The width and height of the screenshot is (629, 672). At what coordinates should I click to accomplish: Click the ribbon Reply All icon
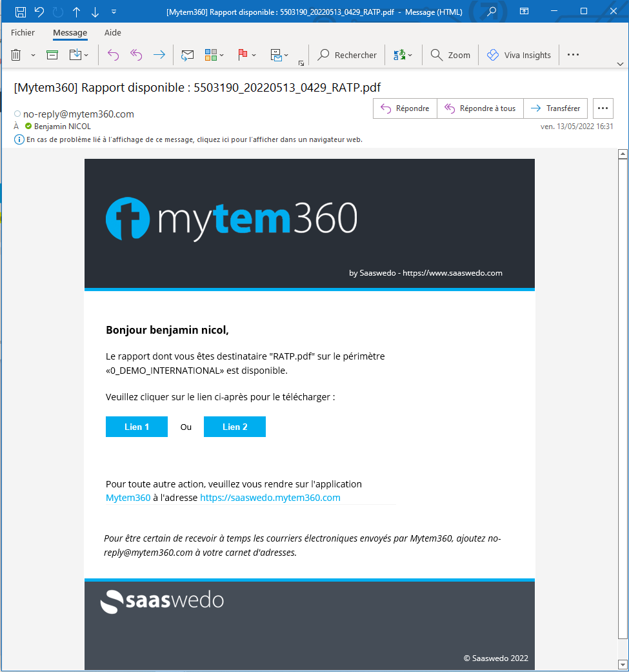136,55
